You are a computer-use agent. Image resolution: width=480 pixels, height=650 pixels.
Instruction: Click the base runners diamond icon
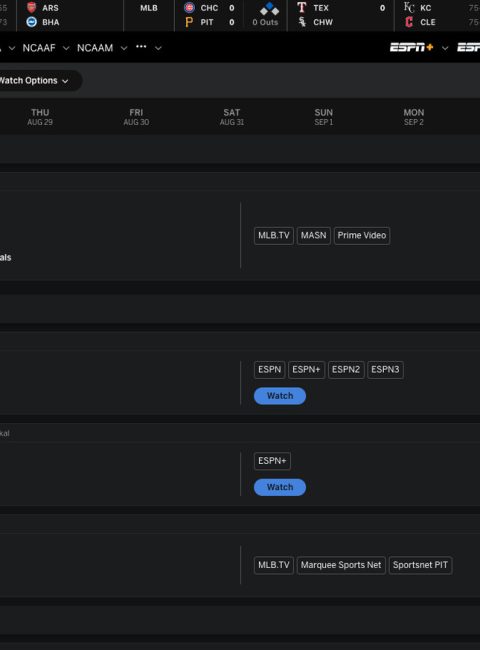point(269,8)
